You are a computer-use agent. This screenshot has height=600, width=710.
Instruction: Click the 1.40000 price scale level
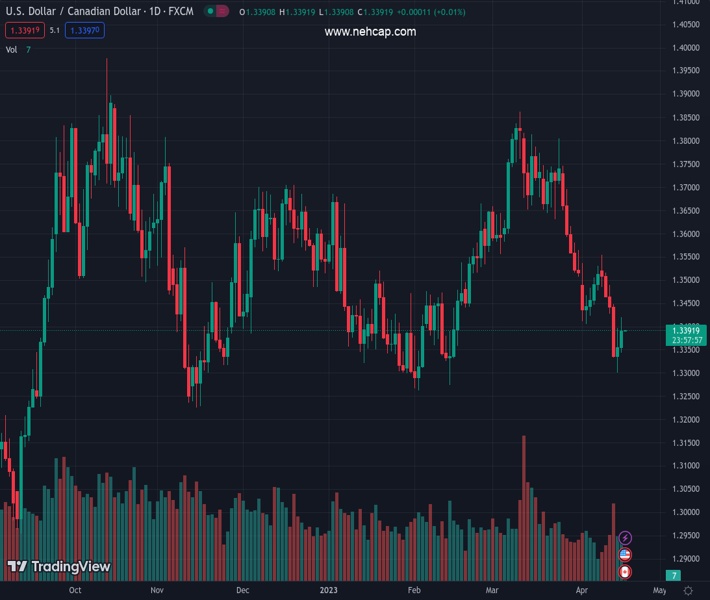click(x=685, y=47)
